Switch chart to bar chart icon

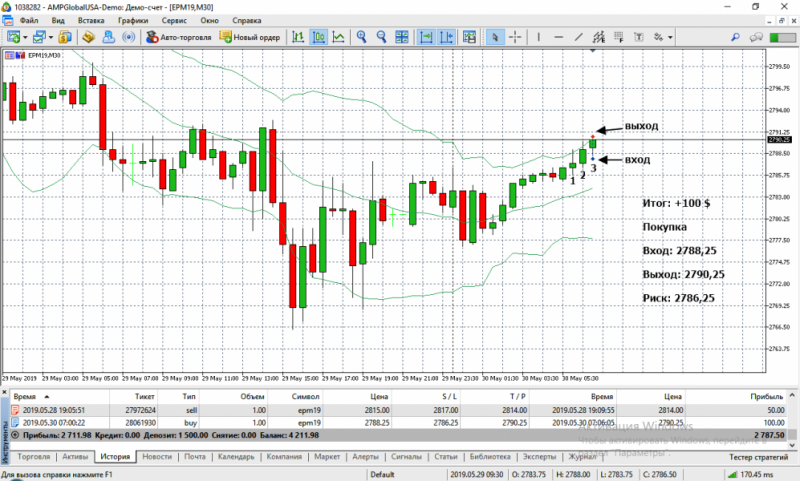[298, 37]
